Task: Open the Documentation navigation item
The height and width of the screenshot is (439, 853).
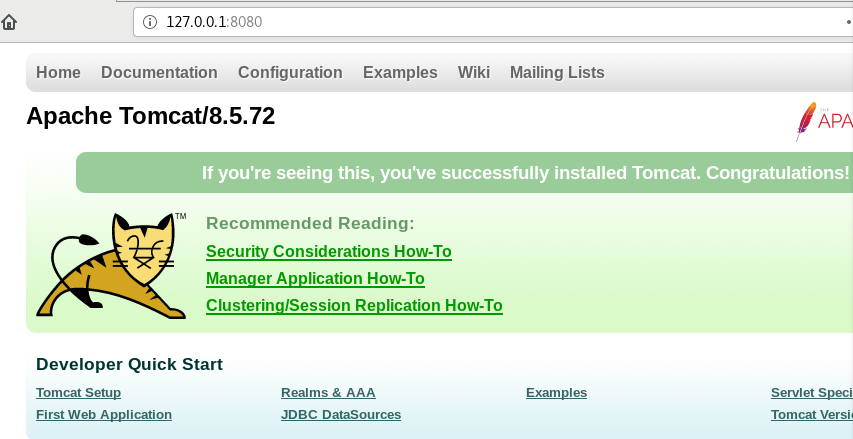Action: [x=159, y=72]
